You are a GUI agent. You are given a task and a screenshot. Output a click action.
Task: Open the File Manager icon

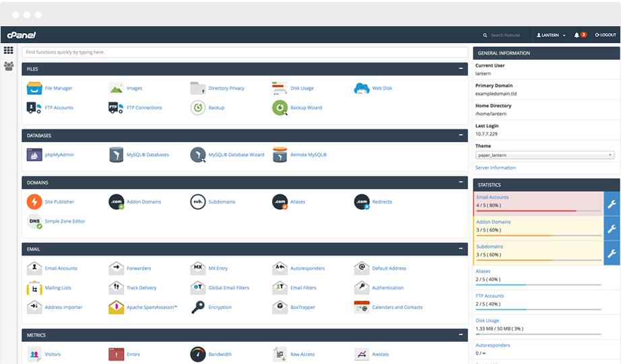point(34,88)
